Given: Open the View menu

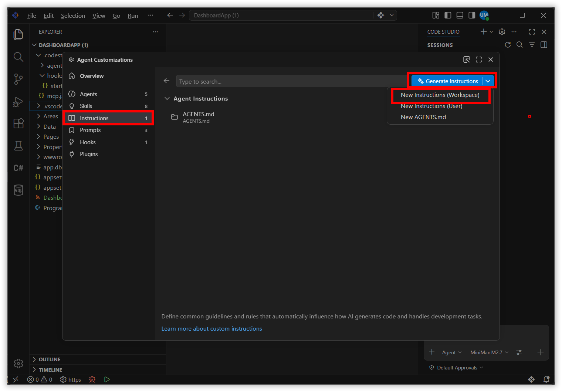Looking at the screenshot, I should [99, 16].
